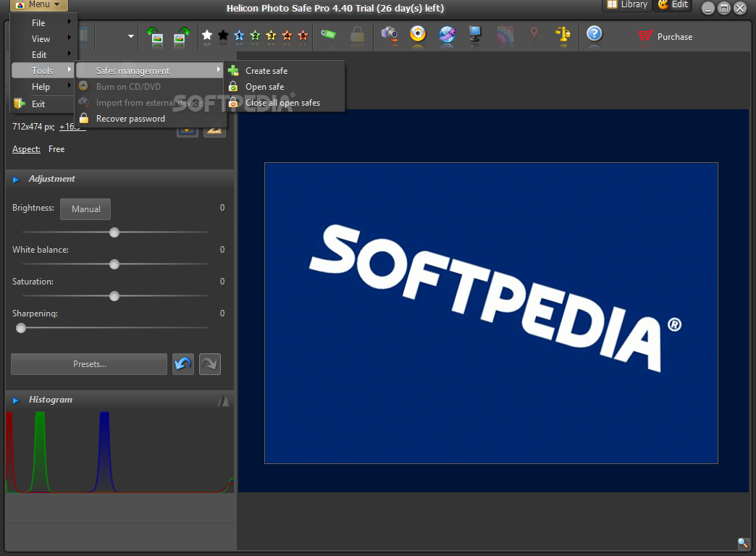Viewport: 756px width, 556px height.
Task: Select Close all open safes
Action: tap(285, 102)
